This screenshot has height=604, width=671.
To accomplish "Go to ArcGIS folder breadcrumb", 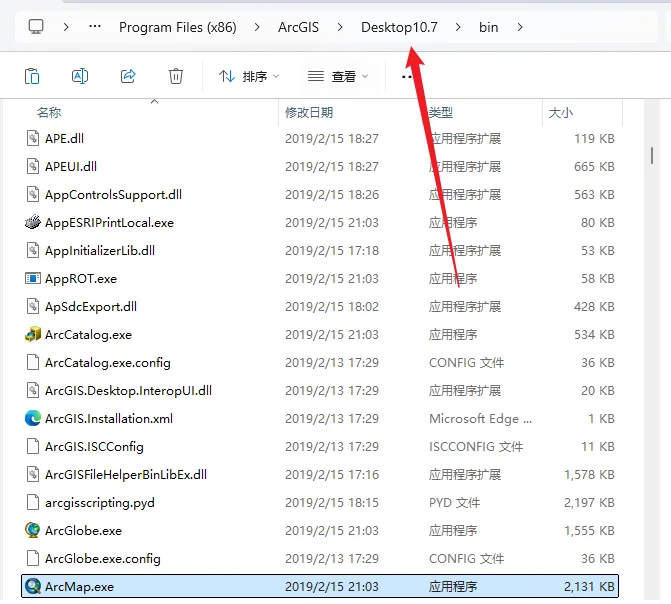I will (298, 27).
